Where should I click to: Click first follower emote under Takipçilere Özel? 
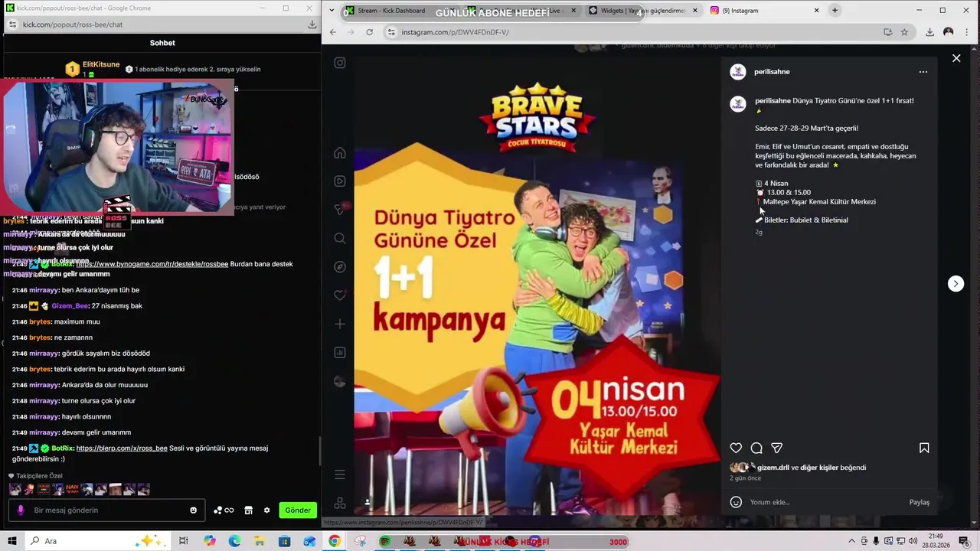(15, 489)
